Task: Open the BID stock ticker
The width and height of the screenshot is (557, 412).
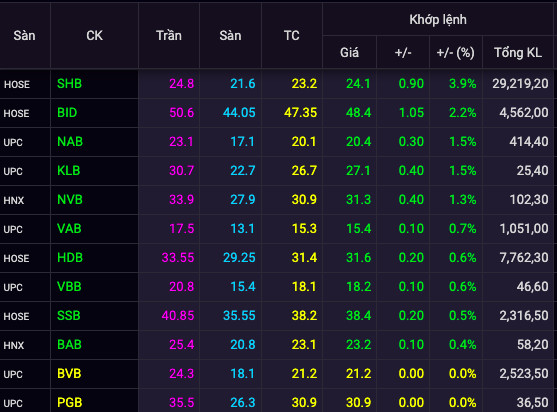Action: point(67,113)
